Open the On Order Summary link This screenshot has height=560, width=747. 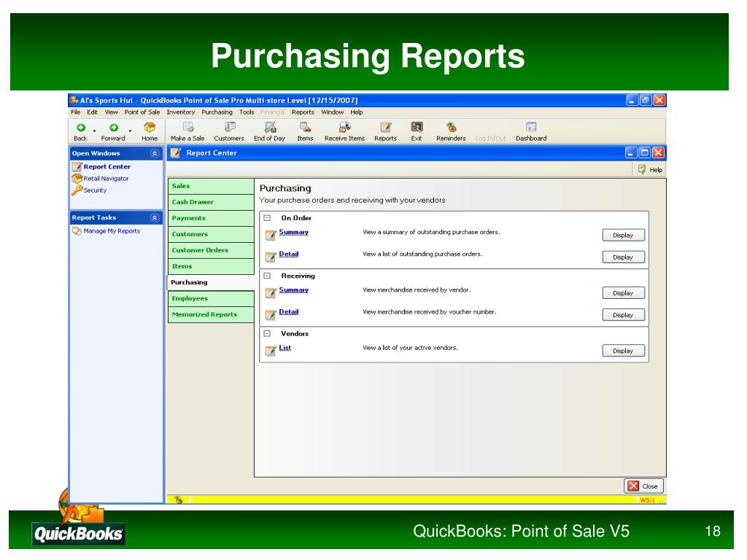(293, 232)
